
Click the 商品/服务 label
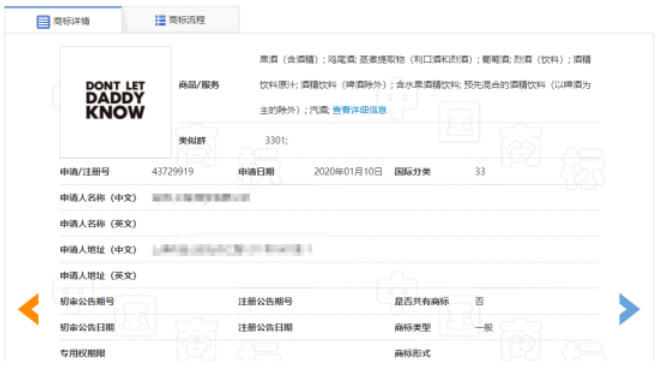pos(198,85)
